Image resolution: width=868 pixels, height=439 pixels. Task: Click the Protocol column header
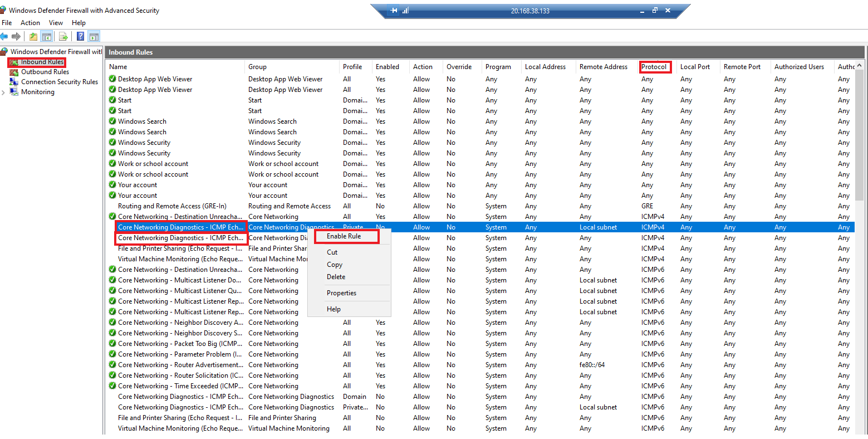click(x=655, y=66)
